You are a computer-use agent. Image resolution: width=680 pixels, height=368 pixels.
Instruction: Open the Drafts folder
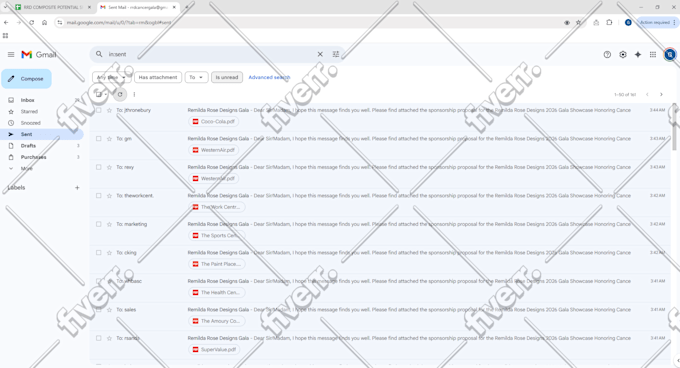pyautogui.click(x=28, y=146)
